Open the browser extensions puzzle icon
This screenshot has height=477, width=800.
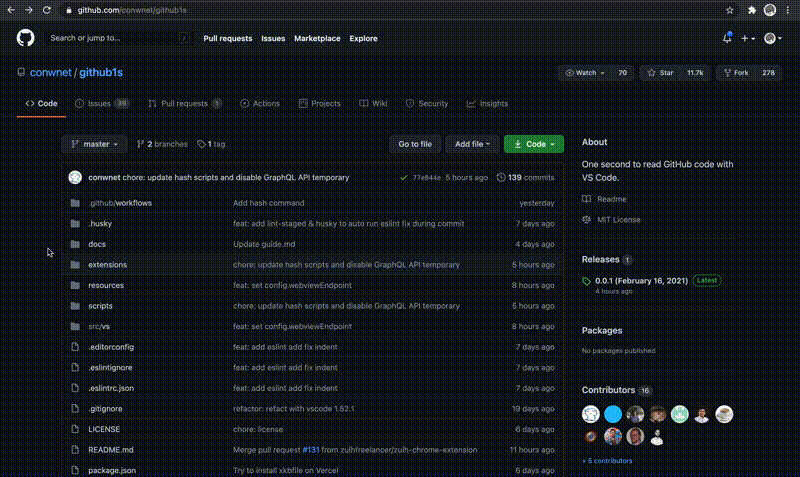coord(752,10)
